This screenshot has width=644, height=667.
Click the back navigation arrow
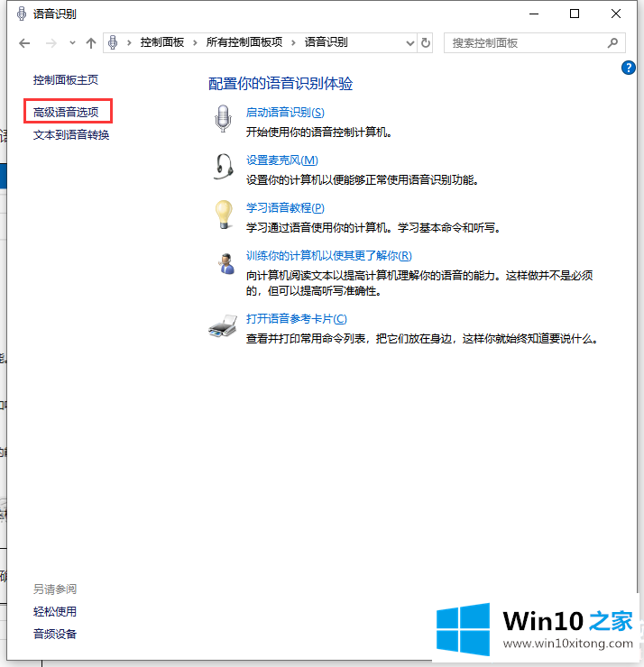24,42
